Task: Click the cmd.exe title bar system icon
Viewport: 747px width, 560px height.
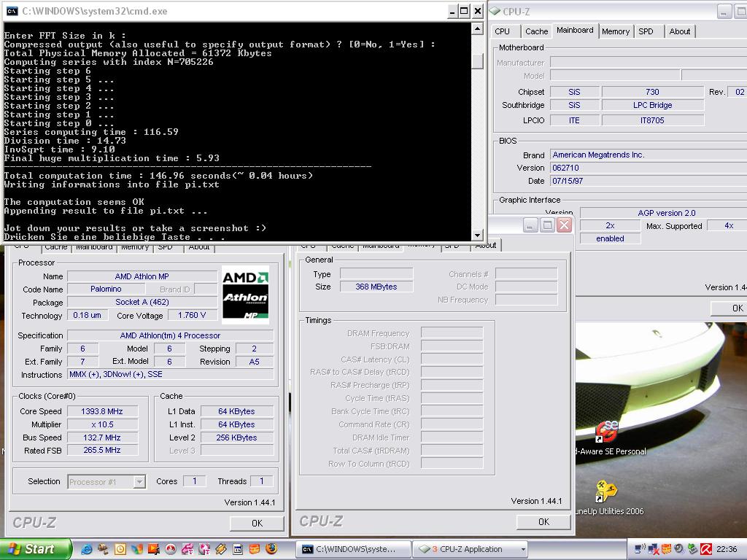Action: click(12, 12)
